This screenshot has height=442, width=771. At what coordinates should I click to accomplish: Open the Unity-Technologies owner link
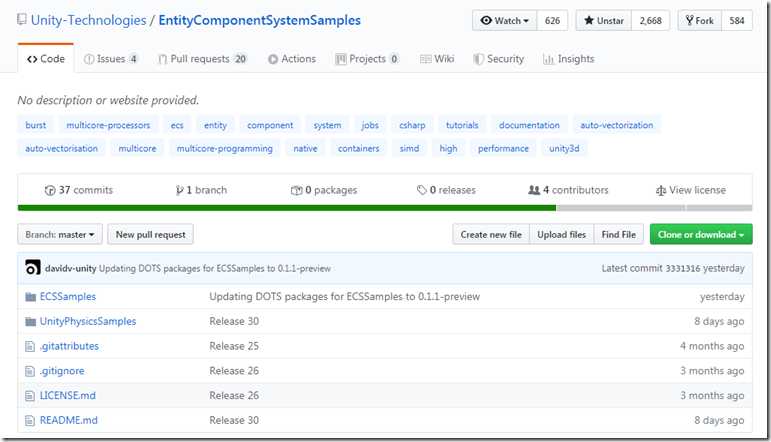click(89, 20)
